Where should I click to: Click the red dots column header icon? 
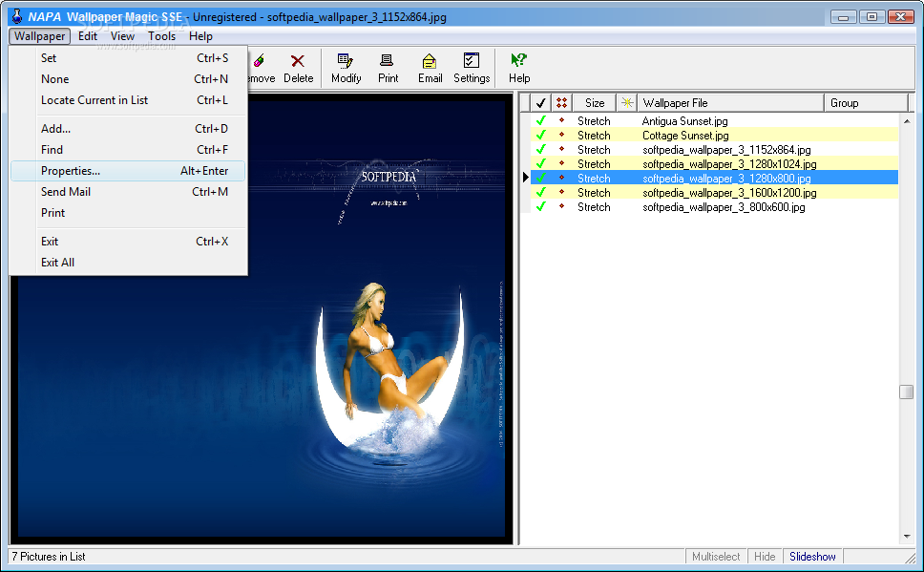[561, 102]
